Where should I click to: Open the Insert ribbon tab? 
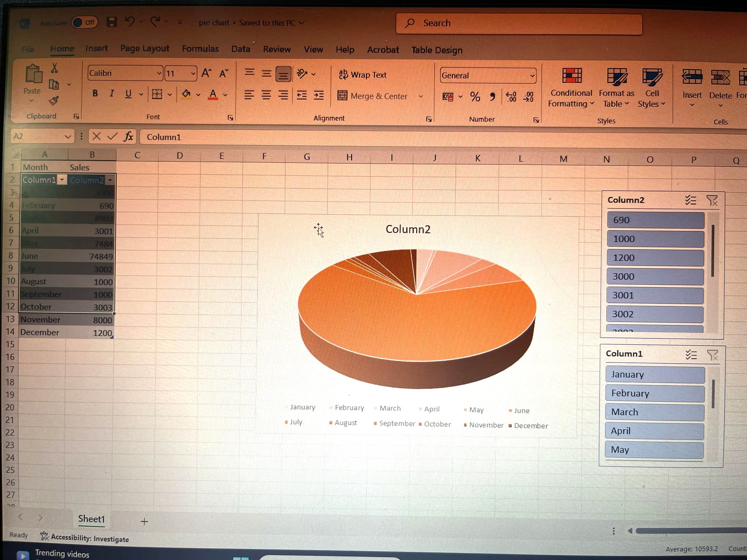click(x=96, y=48)
